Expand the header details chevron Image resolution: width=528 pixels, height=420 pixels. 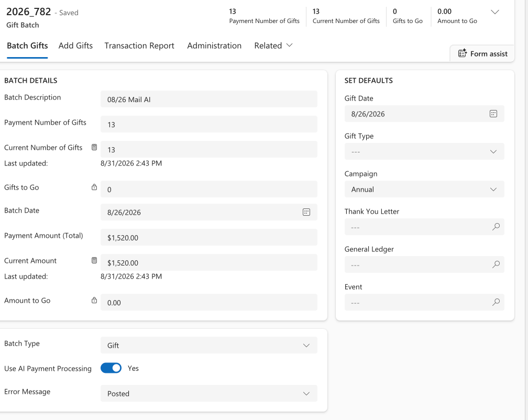point(494,12)
